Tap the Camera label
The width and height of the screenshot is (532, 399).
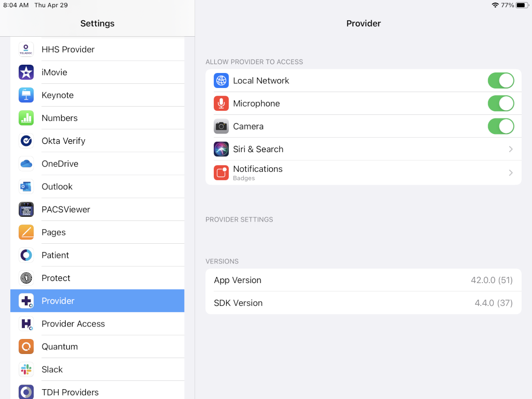point(248,126)
